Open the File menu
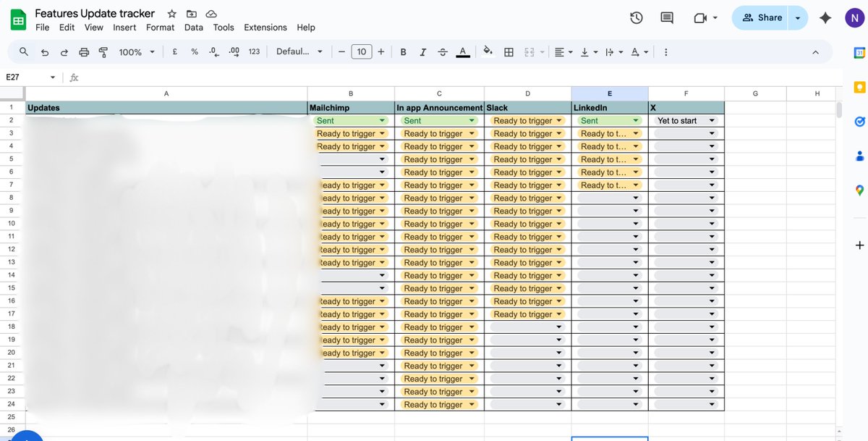The image size is (868, 441). pos(42,28)
